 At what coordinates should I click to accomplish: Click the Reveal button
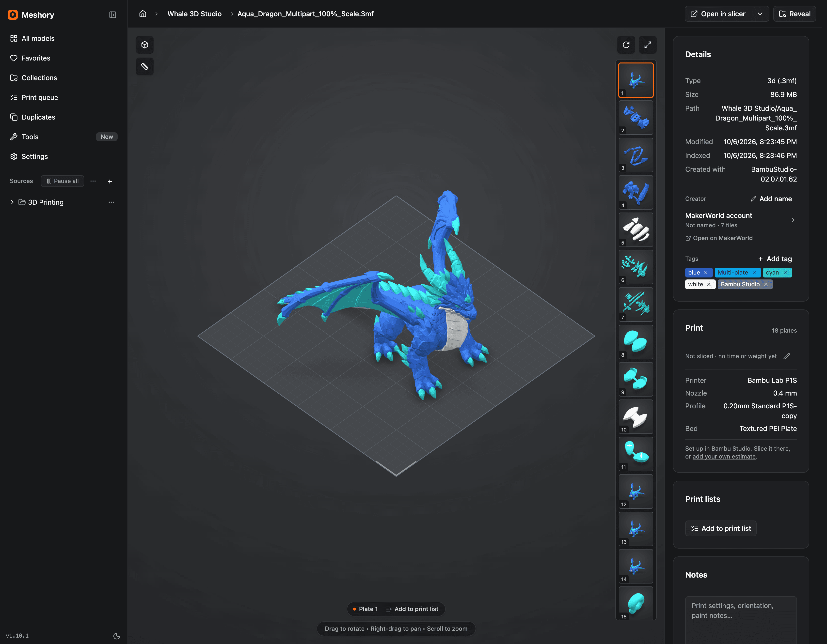795,14
